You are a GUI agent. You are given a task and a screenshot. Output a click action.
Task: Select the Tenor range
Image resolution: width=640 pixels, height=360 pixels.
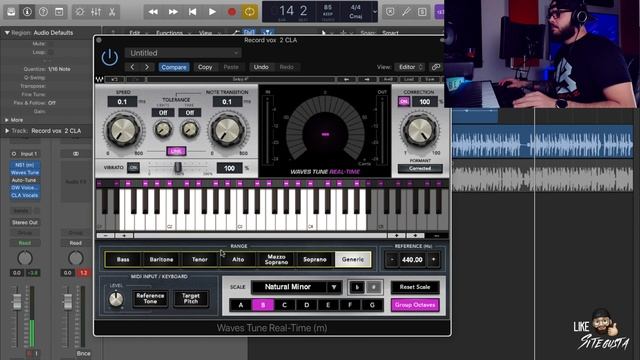pos(200,259)
